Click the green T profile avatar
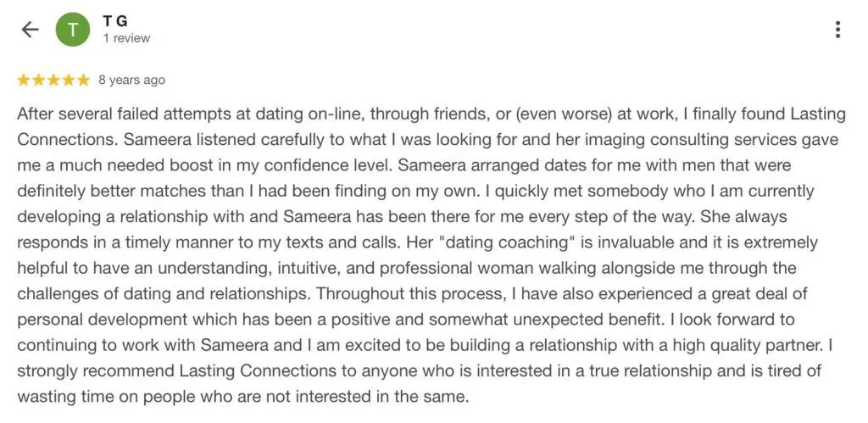 pos(73,30)
